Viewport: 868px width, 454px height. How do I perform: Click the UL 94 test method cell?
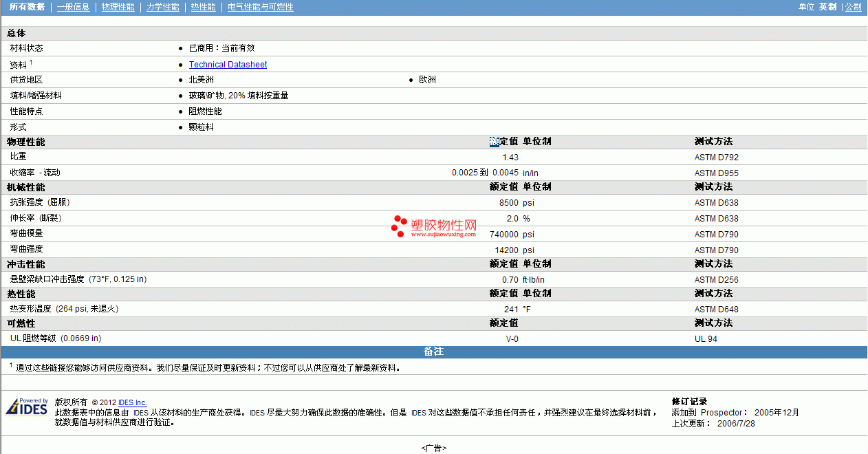(706, 339)
